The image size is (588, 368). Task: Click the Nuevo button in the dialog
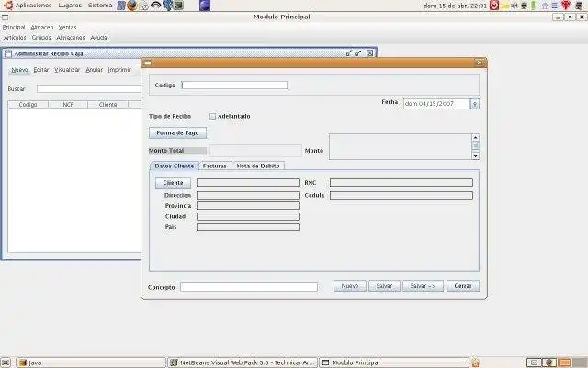350,286
